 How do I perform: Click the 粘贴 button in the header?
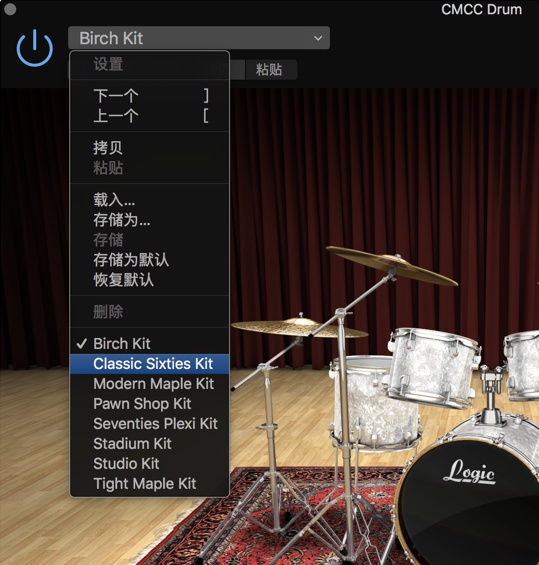271,70
